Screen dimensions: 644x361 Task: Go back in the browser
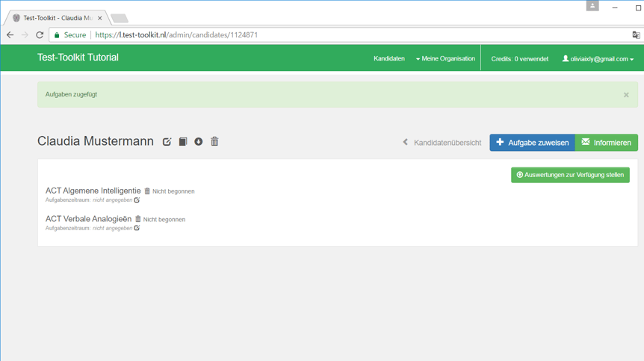[x=10, y=35]
